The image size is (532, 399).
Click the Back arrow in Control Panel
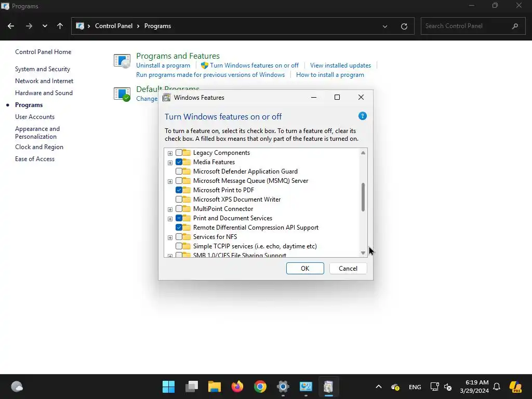point(11,26)
